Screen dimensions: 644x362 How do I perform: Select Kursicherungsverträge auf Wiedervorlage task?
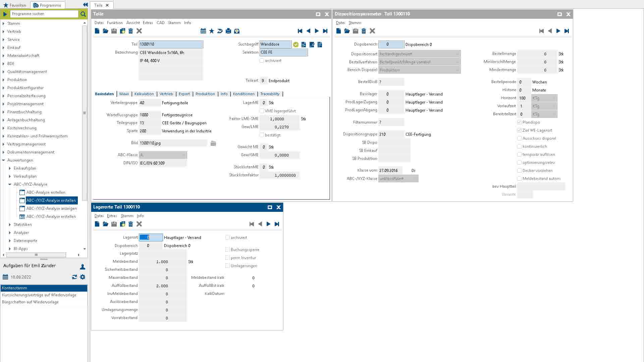pos(44,295)
